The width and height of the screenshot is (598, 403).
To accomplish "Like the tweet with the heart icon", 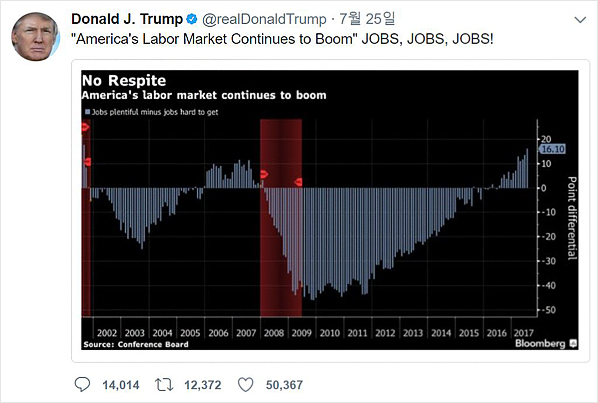I will click(245, 385).
